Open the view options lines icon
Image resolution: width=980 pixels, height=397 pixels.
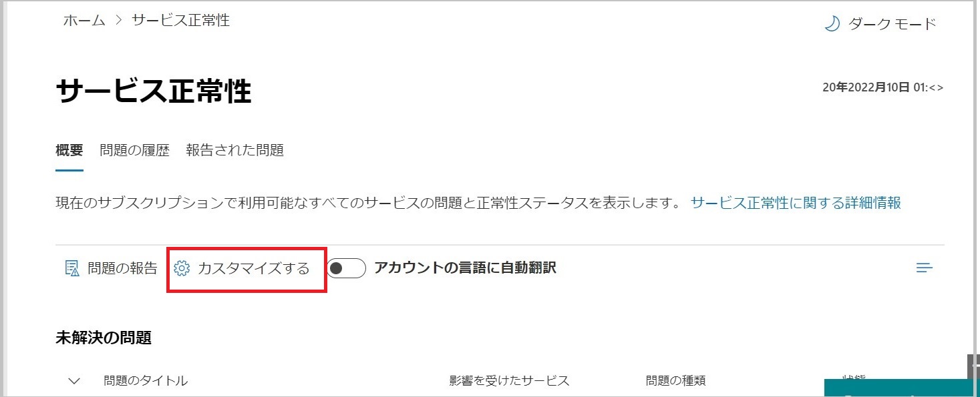pos(925,268)
